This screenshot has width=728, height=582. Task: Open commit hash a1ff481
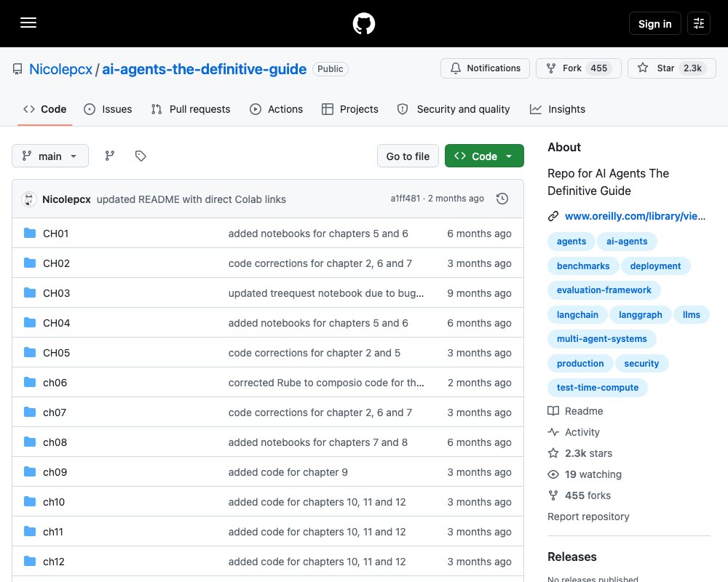click(405, 199)
